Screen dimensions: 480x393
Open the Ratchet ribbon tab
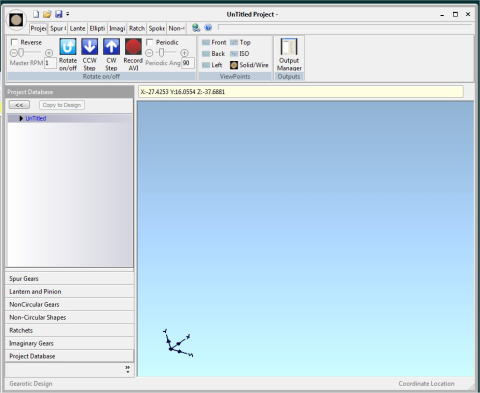point(137,28)
